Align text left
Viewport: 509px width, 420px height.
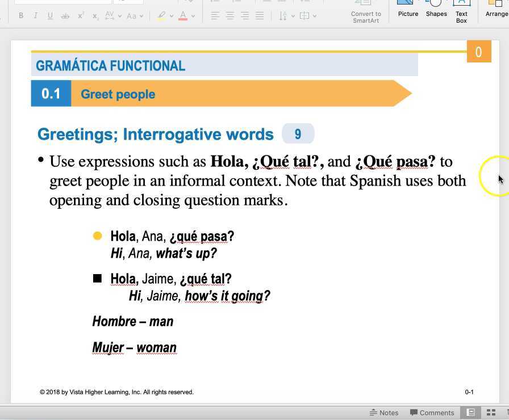point(215,16)
